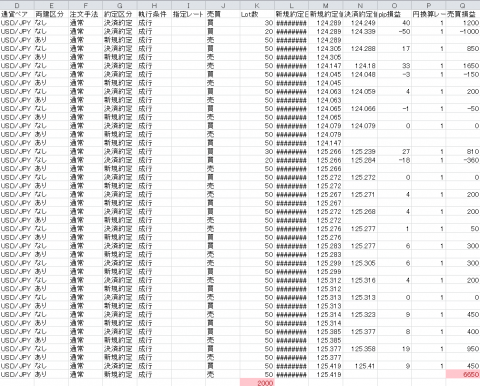Select column G header
The width and height of the screenshot is (480, 386).
(120, 5)
